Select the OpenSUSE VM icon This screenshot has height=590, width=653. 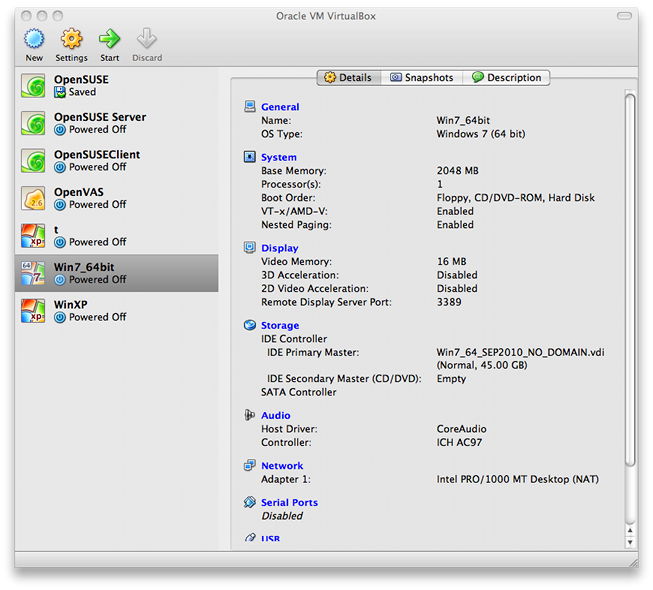point(33,86)
